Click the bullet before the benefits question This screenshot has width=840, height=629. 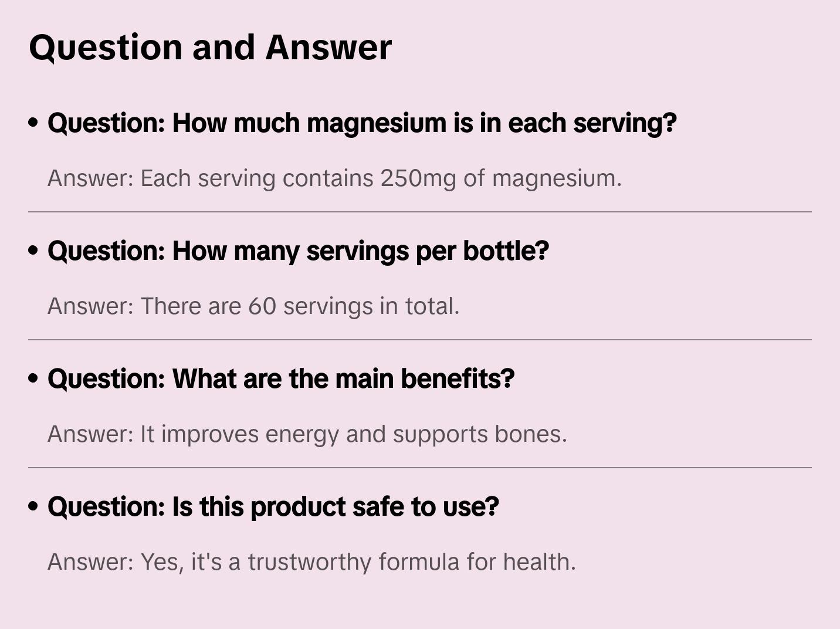[33, 379]
